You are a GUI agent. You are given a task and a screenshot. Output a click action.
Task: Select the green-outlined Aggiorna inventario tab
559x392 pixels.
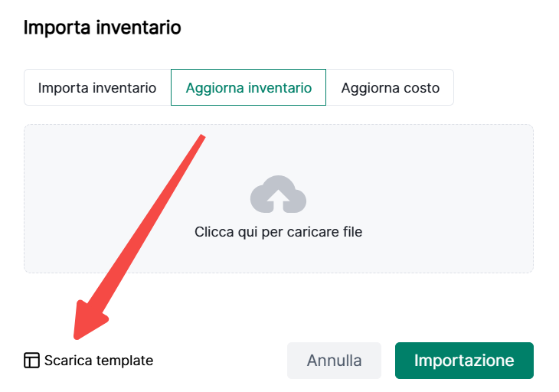[248, 88]
